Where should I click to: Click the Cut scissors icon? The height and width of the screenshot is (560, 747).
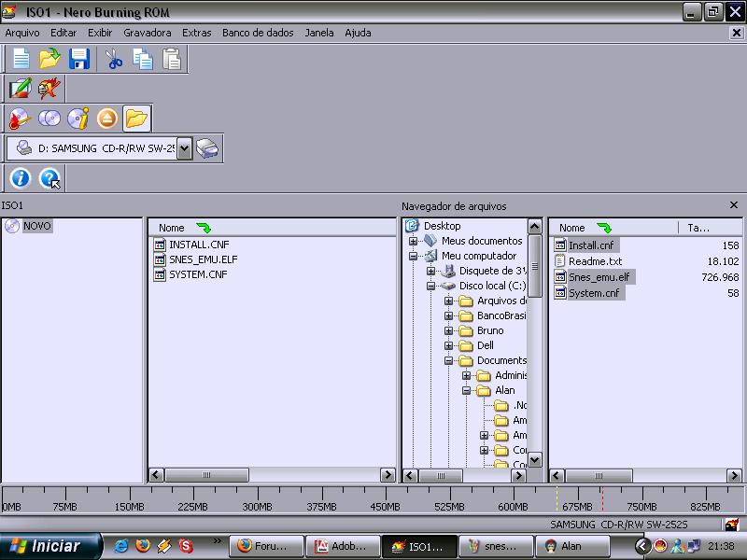coord(113,59)
